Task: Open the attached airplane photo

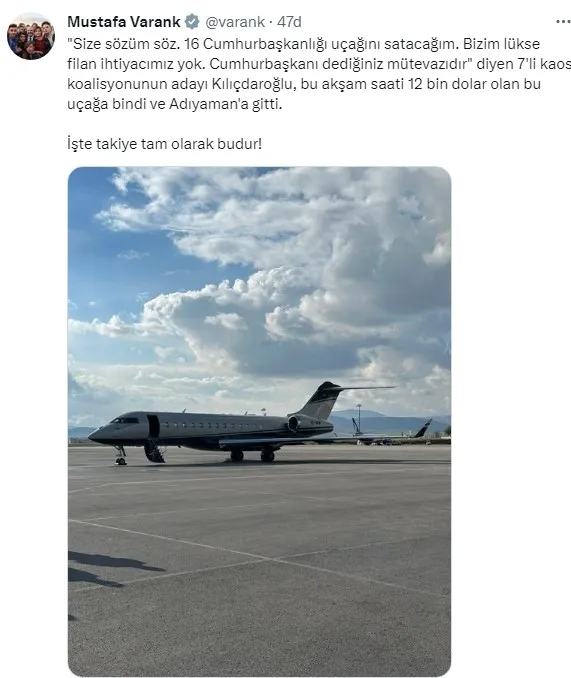Action: click(x=259, y=422)
